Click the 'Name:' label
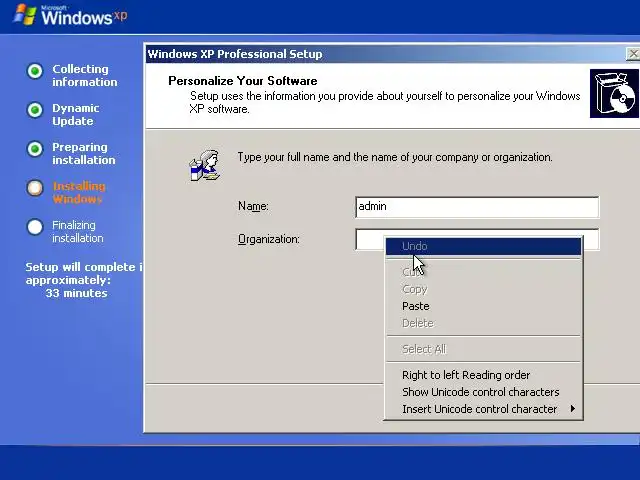The height and width of the screenshot is (480, 640). [x=253, y=206]
